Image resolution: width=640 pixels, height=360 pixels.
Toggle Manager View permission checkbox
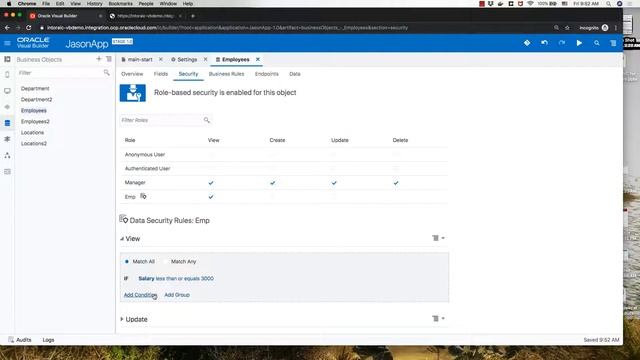tap(211, 183)
